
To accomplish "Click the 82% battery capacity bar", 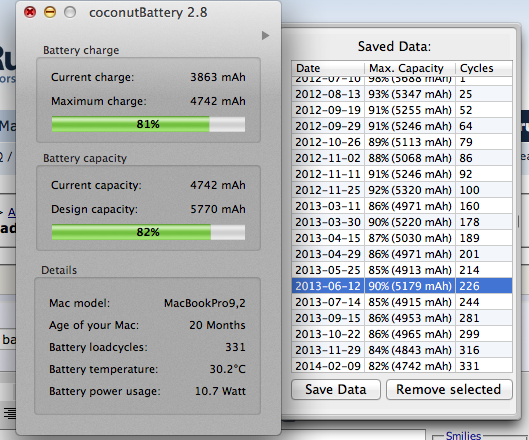I will click(148, 232).
